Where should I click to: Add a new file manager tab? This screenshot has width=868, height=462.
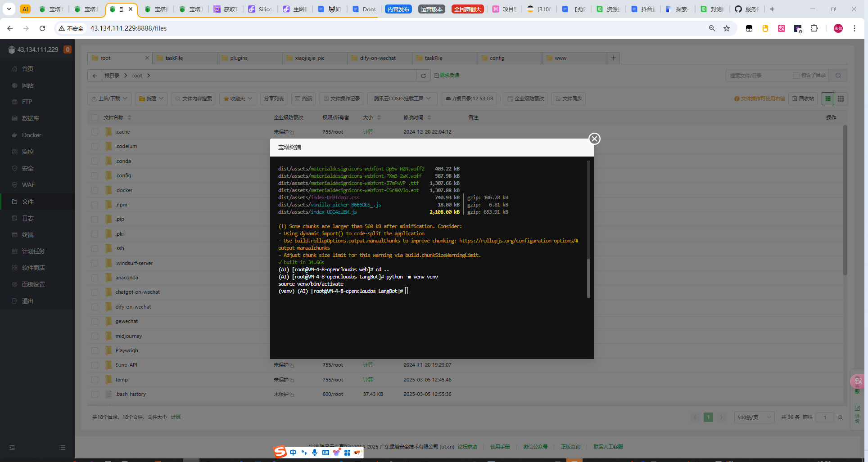point(613,58)
